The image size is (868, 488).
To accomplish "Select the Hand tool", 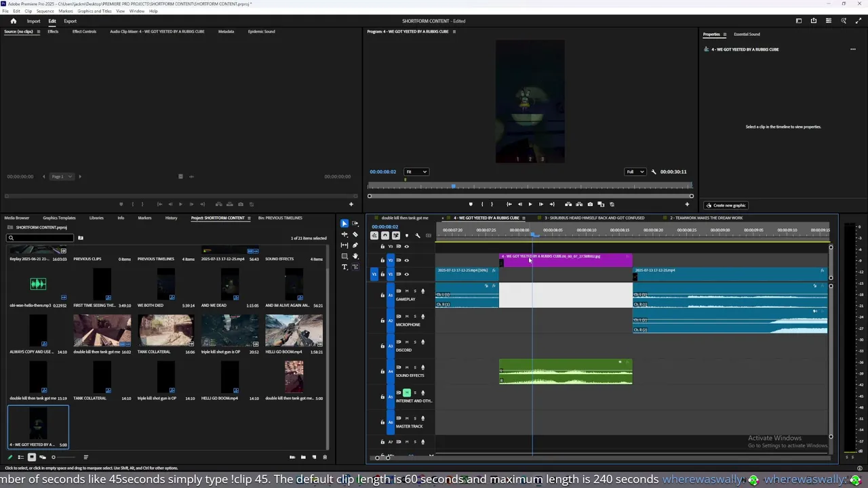I will 355,256.
